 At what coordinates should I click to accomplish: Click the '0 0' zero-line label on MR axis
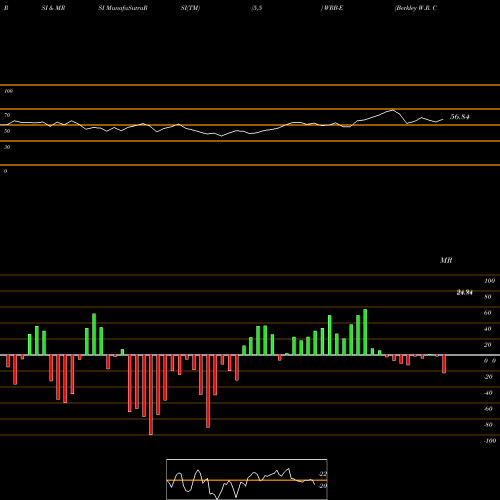[x=490, y=361]
